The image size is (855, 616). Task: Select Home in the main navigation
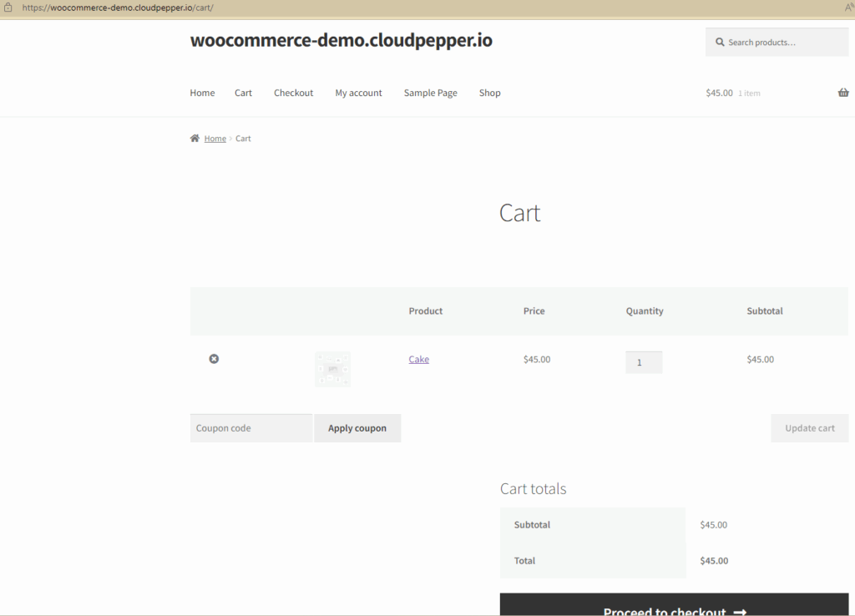[x=202, y=93]
